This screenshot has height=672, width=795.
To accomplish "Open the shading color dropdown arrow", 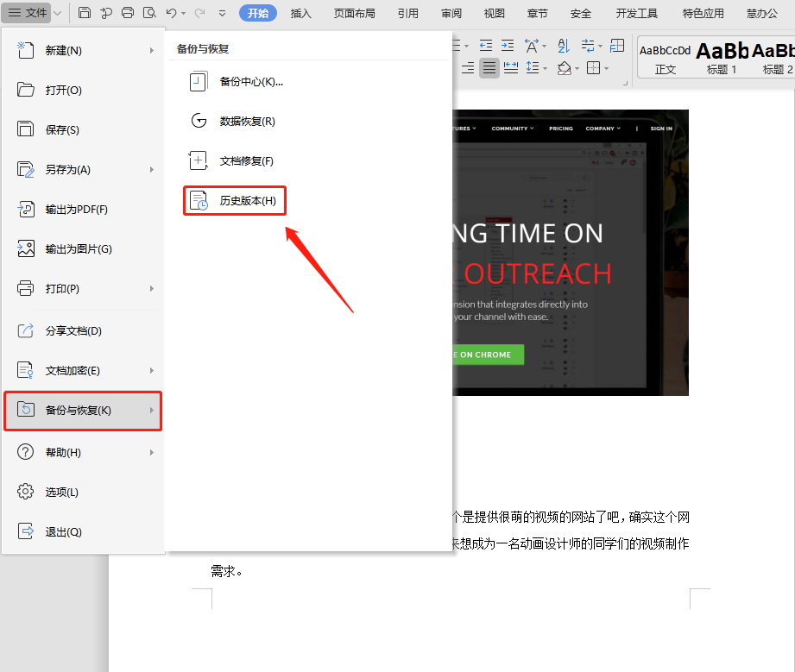I will 577,68.
